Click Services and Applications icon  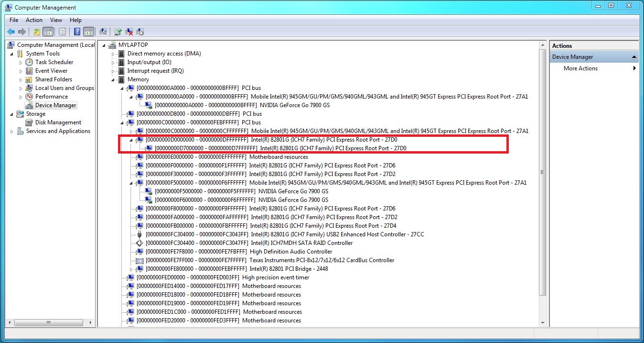pos(20,131)
